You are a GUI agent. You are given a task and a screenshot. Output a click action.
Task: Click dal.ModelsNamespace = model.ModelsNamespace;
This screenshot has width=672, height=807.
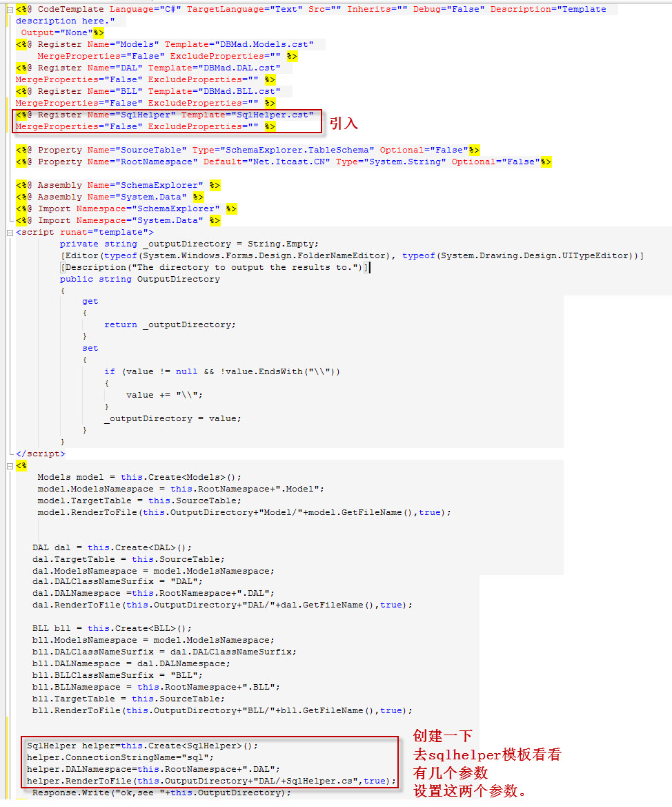[x=153, y=572]
